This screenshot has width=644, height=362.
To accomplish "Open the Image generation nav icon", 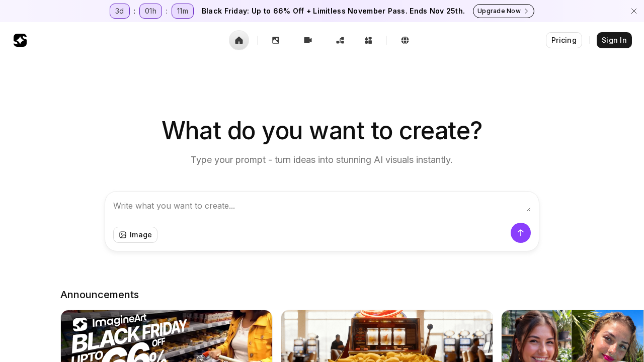I will click(x=276, y=40).
